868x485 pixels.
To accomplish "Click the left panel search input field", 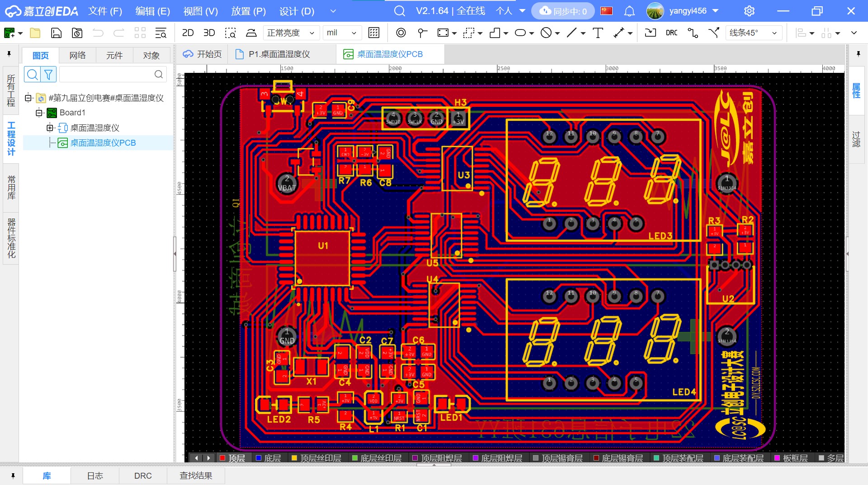I will click(113, 74).
